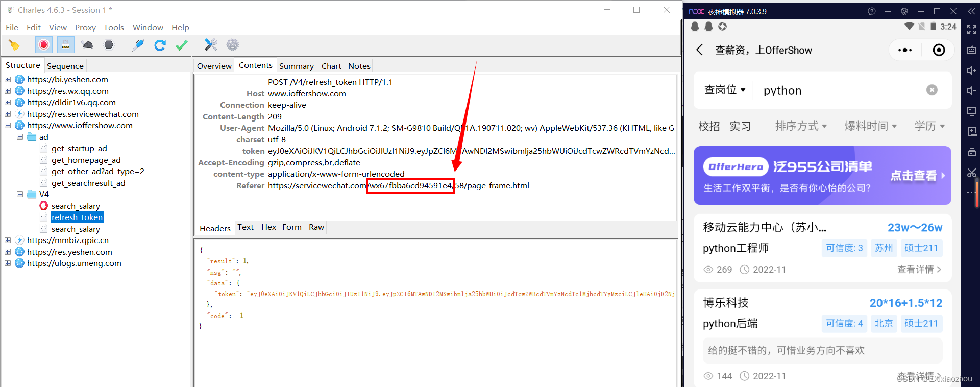Expand the https://res.wx.qq.com node
This screenshot has height=387, width=980.
tap(8, 91)
